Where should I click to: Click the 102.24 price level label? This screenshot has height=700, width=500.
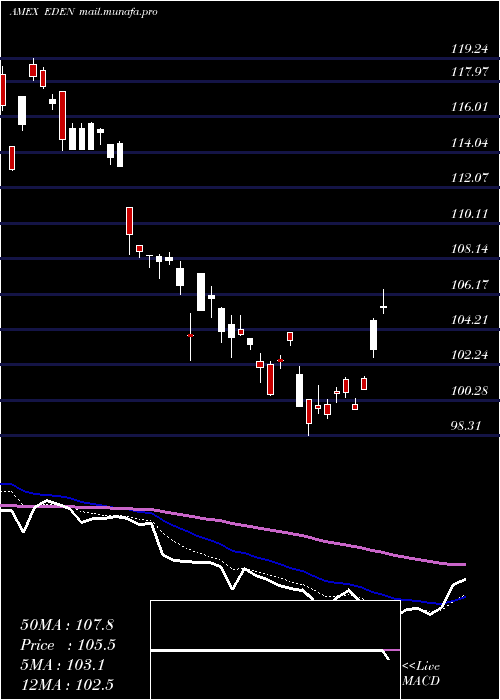pos(469,355)
